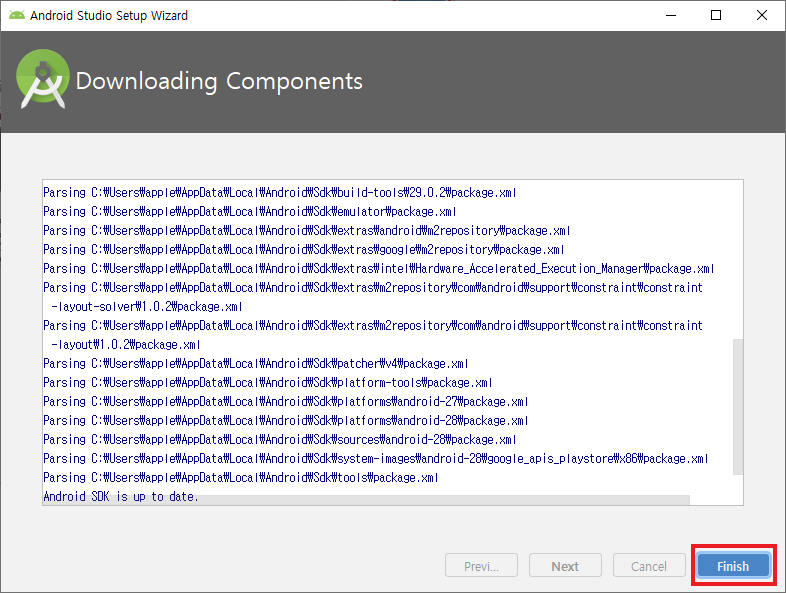Click the Sdk tools package.xml log line
This screenshot has height=593, width=786.
coord(241,478)
